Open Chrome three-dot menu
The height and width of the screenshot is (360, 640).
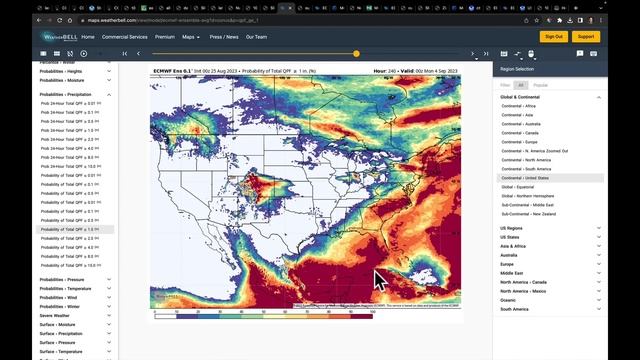click(601, 20)
